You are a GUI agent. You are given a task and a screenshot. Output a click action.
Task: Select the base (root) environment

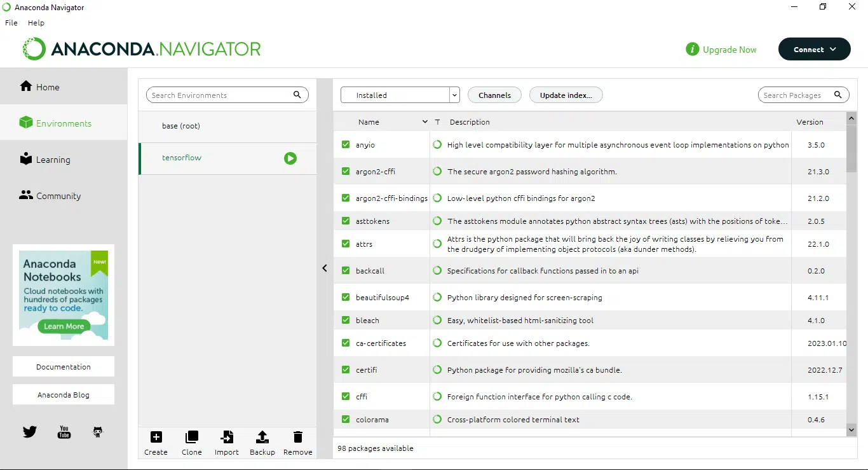pos(227,126)
